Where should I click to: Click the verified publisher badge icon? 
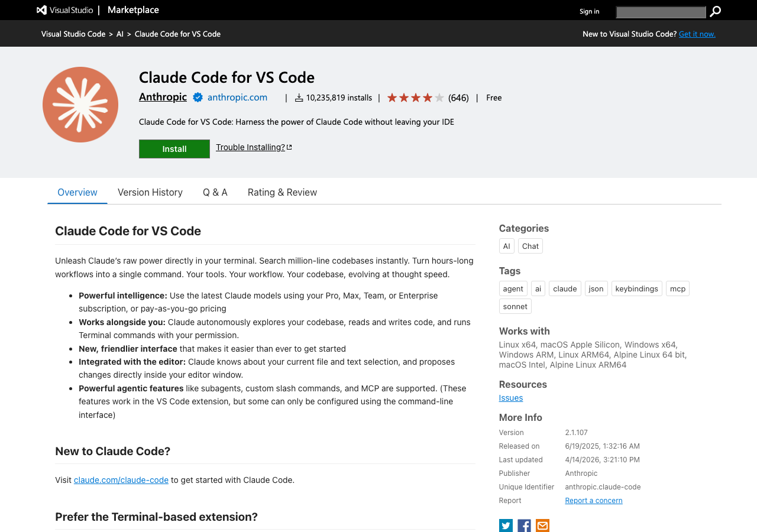[x=198, y=98]
